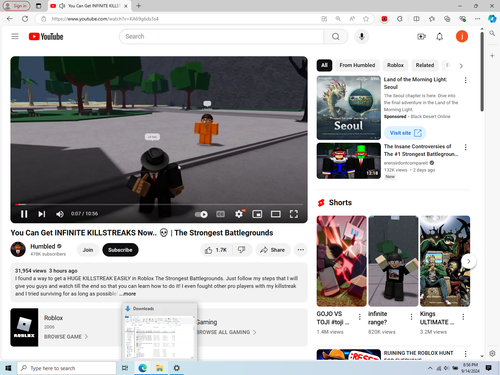Open video settings gear in player
The width and height of the screenshot is (500, 375).
239,214
